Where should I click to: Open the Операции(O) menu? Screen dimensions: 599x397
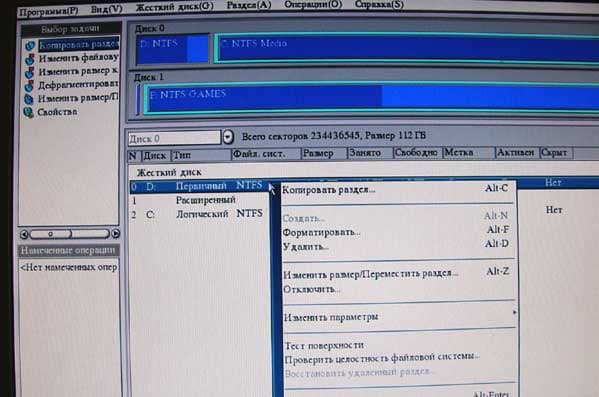click(313, 4)
